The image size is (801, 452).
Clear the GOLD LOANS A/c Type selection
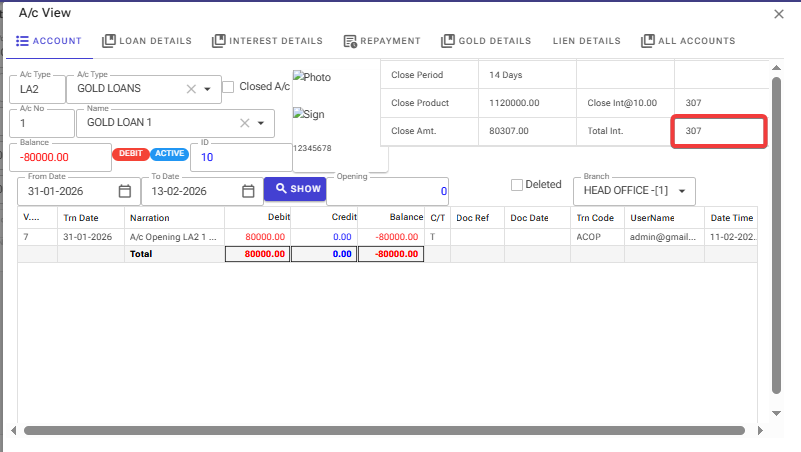pyautogui.click(x=191, y=89)
